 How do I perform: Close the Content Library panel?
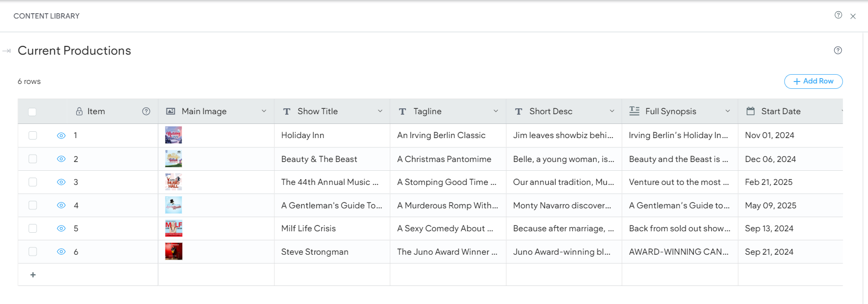pos(853,16)
